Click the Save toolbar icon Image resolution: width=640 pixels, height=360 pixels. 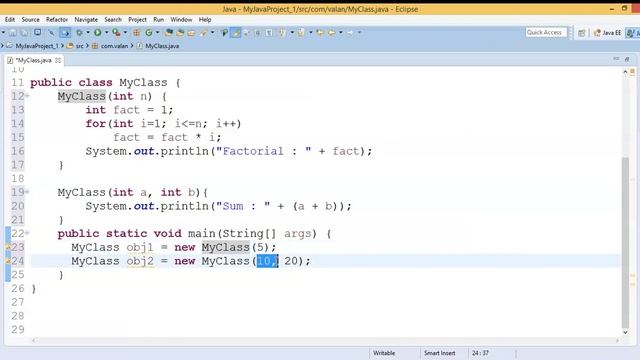[13, 32]
